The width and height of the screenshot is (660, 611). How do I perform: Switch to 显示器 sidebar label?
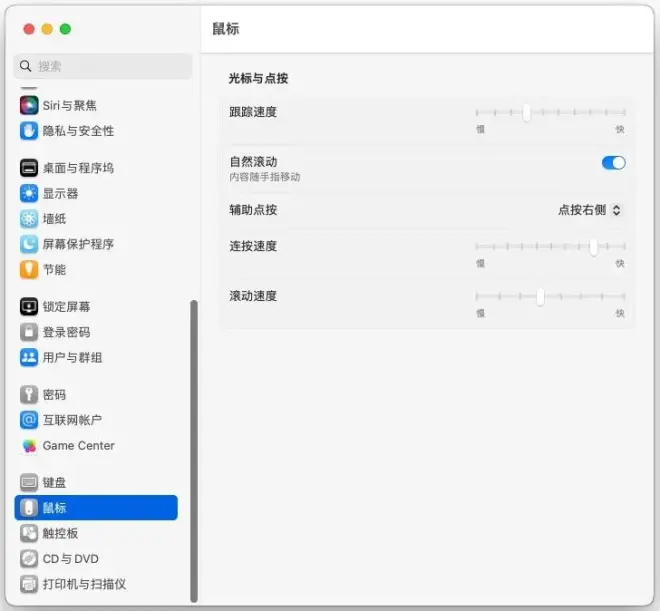tap(60, 194)
